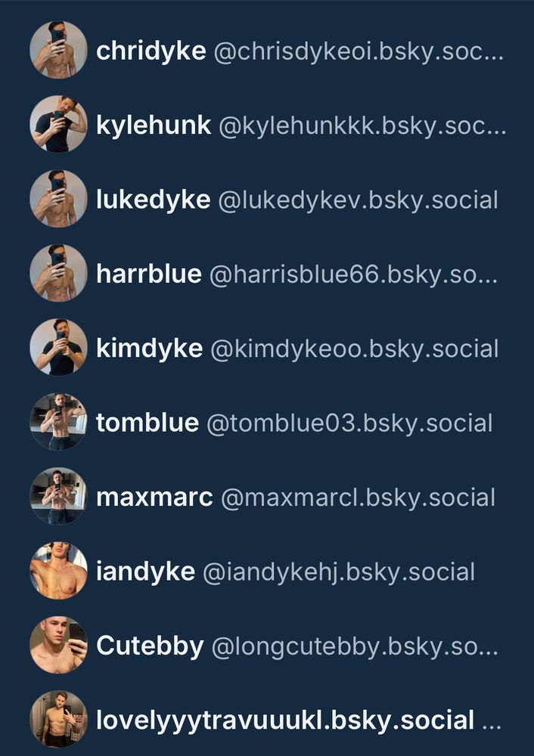The image size is (534, 756).
Task: Open lovelyyytravuuukl's profile avatar
Action: coord(58,720)
